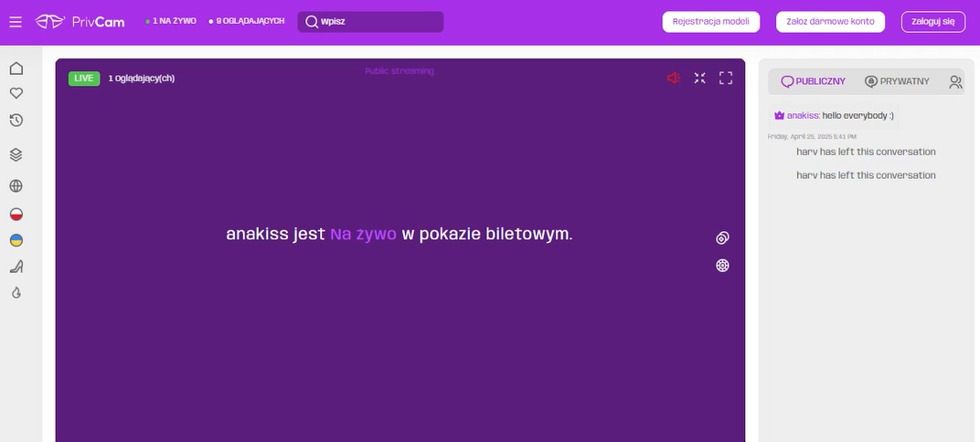Switch to the PRYWATNY chat tab
980x442 pixels.
pyautogui.click(x=897, y=81)
